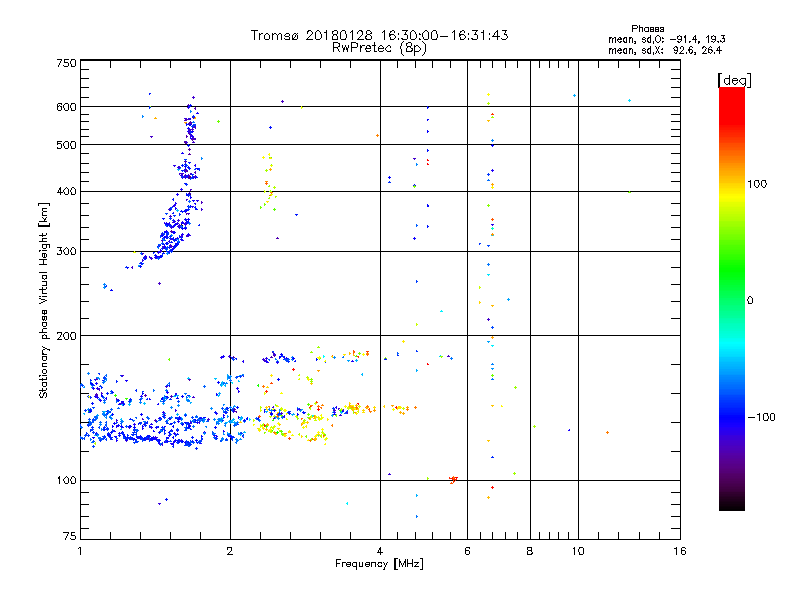Click the '600' height axis label
800x600 pixels.
click(x=66, y=107)
